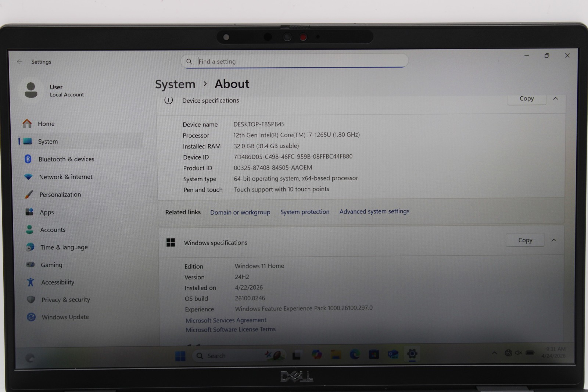
Task: Collapse the Device specifications section
Action: tap(555, 99)
